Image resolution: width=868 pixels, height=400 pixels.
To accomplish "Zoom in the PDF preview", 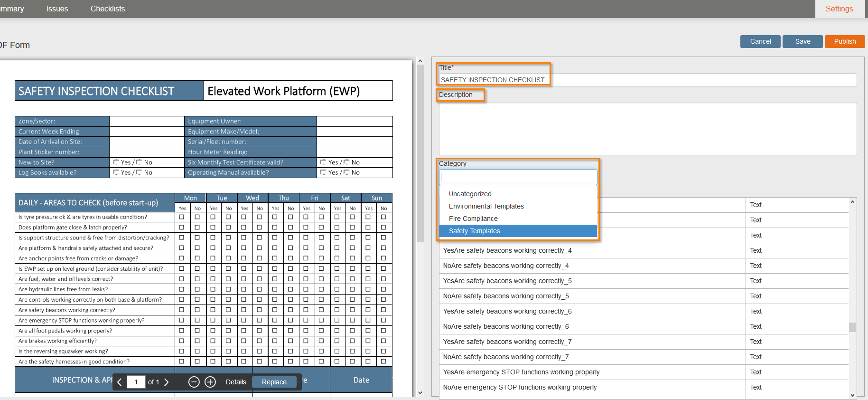I will click(x=210, y=382).
